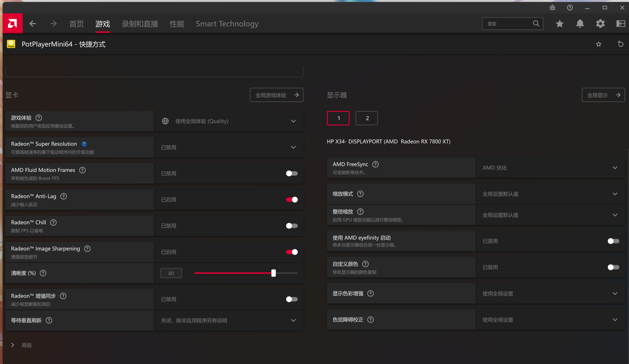The height and width of the screenshot is (364, 629).
Task: Show help for Radeon Super Resolution
Action: coord(84,144)
